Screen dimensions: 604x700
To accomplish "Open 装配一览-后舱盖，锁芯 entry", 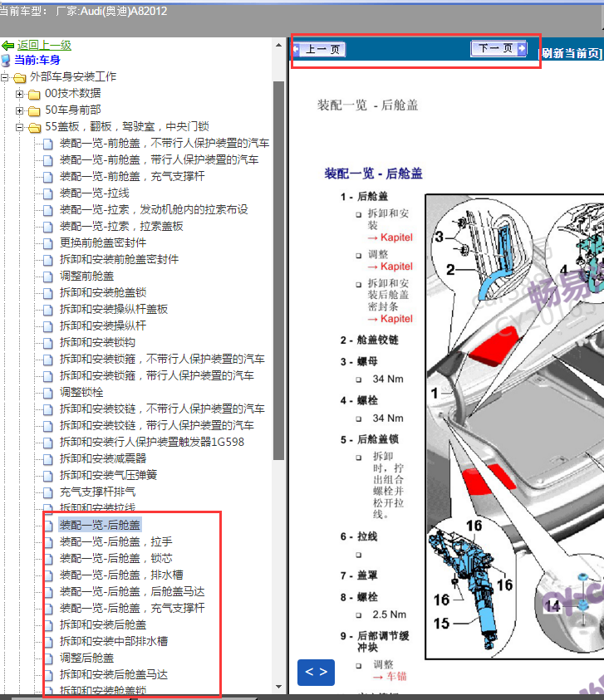I will point(116,558).
